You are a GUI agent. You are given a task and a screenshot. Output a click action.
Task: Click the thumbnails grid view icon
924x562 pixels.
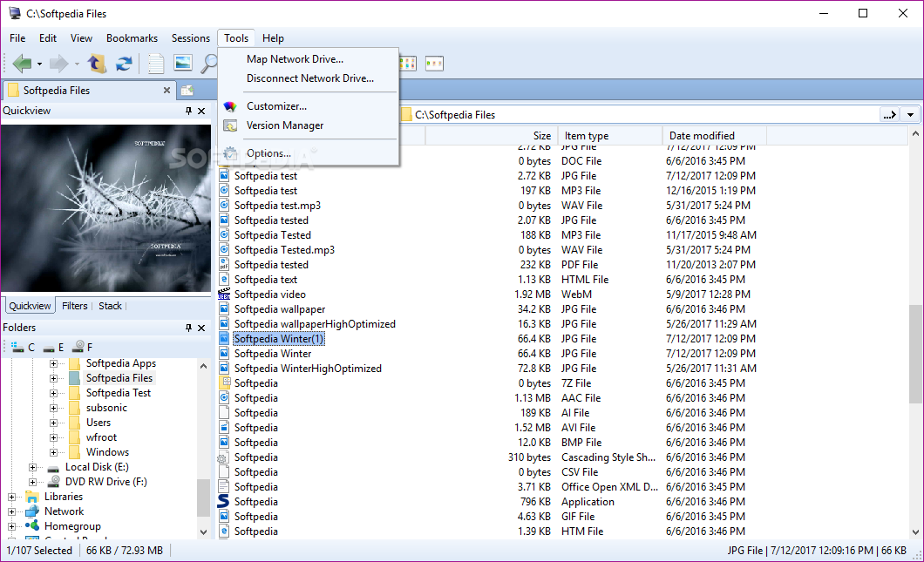click(x=408, y=63)
